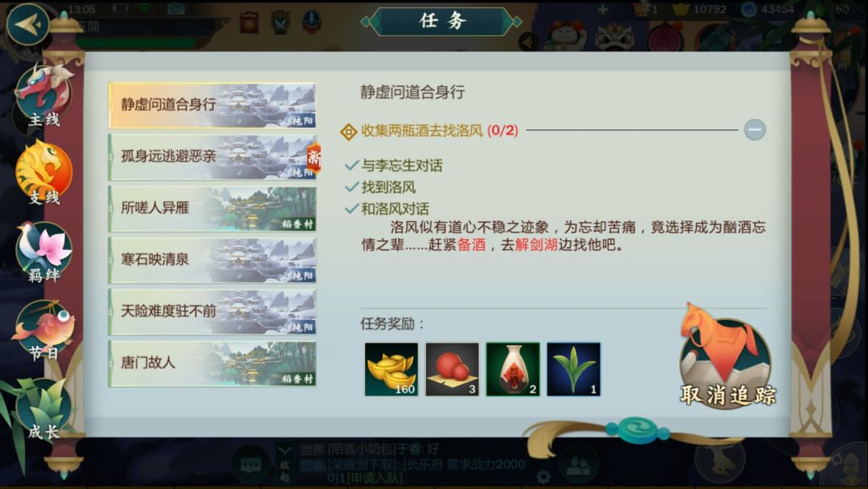Toggle quest tracking with 取消追踪 button

click(727, 359)
